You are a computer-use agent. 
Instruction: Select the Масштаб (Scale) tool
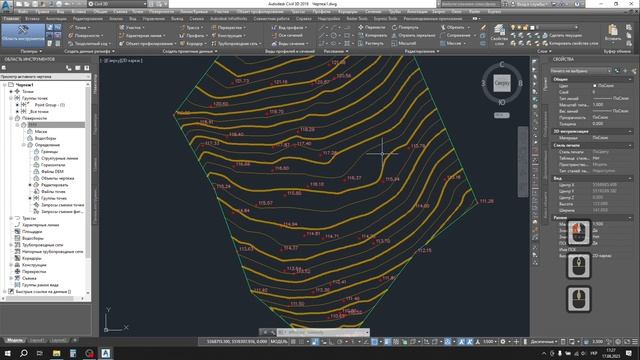click(404, 43)
